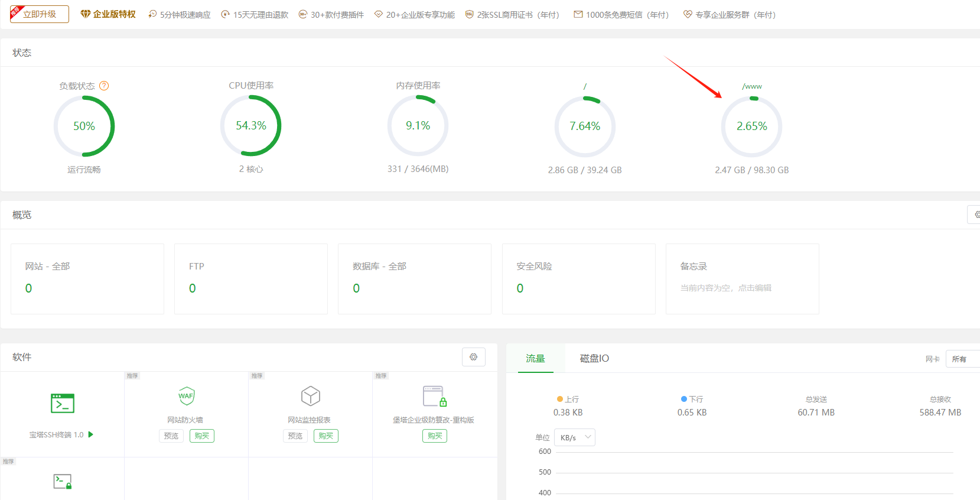Viewport: 980px width, 500px height.
Task: Open the 网卡 所有 dropdown
Action: pos(963,359)
